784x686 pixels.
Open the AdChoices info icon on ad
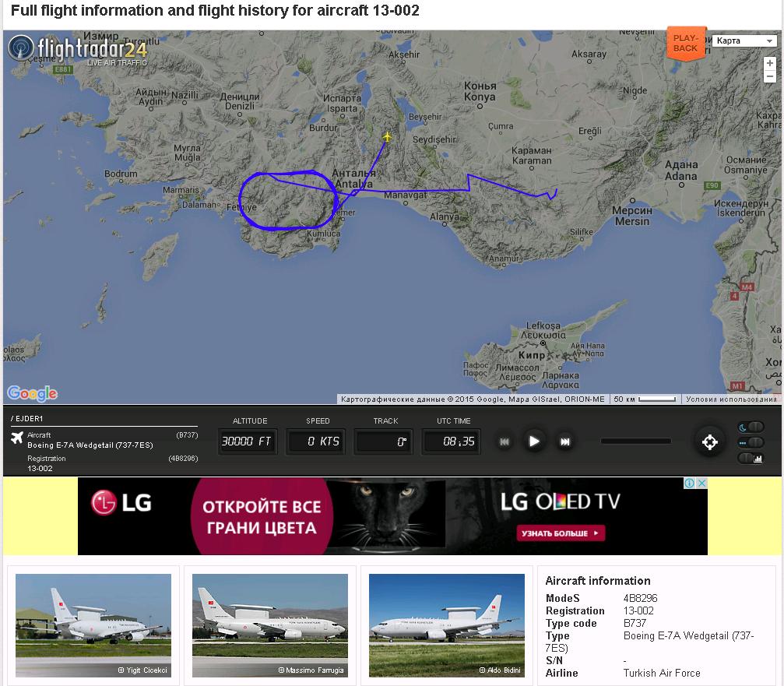[690, 483]
